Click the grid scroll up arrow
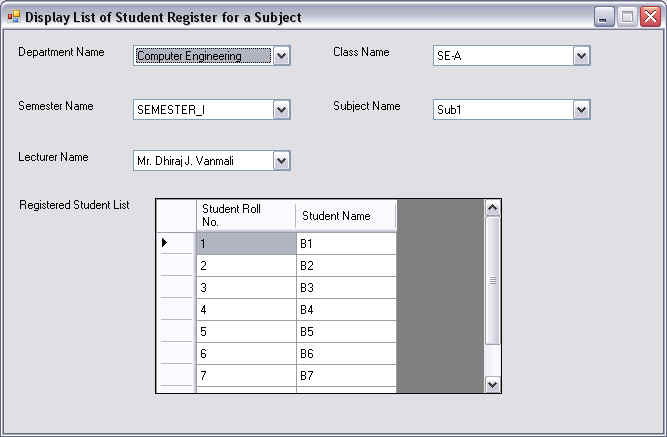The image size is (667, 437). [x=492, y=207]
